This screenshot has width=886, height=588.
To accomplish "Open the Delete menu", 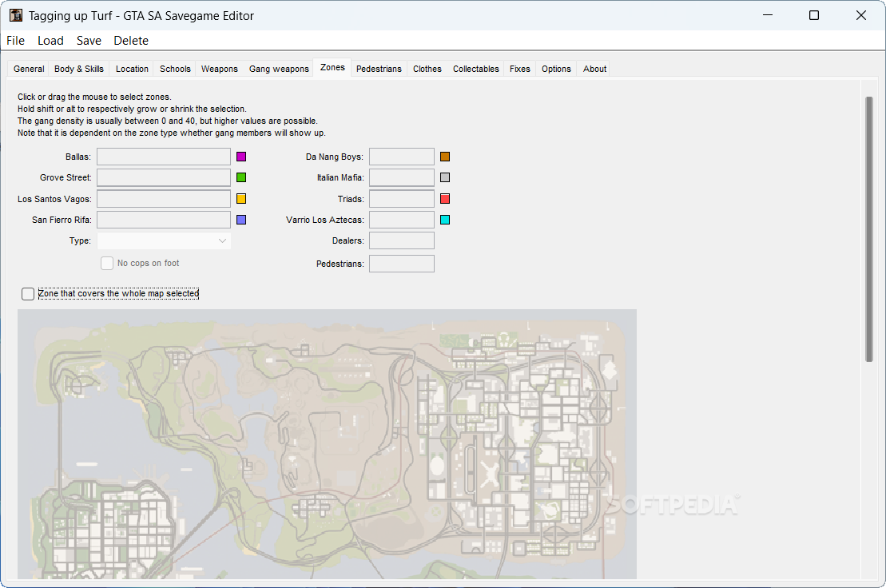I will tap(130, 41).
